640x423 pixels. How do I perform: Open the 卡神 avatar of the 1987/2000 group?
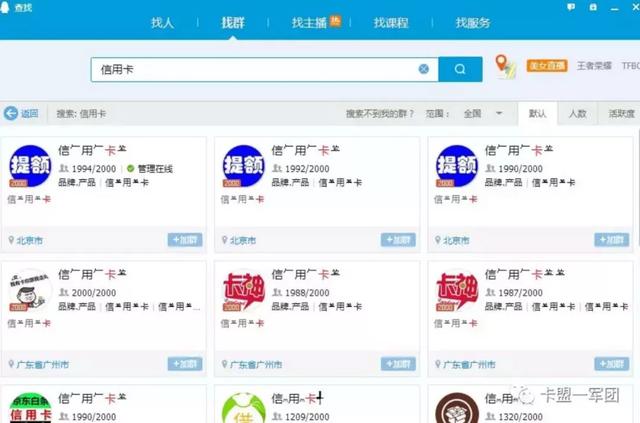click(x=457, y=290)
